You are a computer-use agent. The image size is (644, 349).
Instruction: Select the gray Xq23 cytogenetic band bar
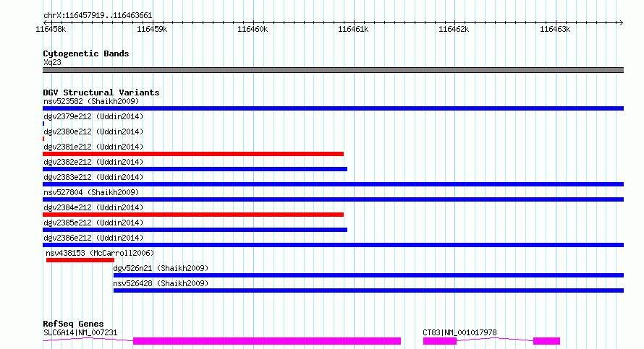[x=333, y=70]
